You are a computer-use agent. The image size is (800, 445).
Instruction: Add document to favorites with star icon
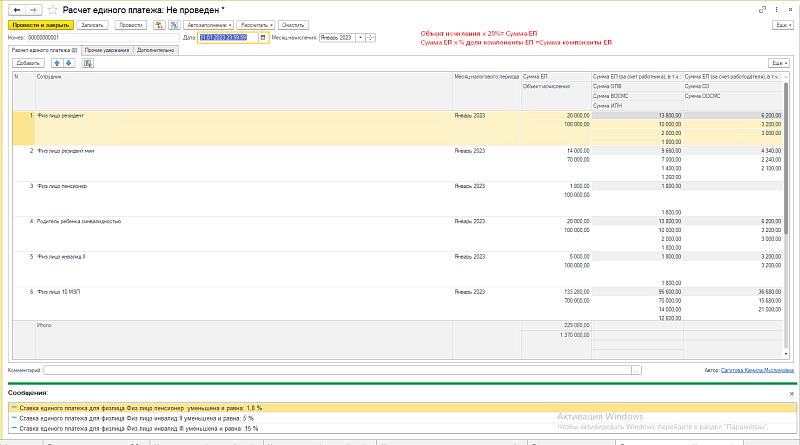(x=51, y=9)
